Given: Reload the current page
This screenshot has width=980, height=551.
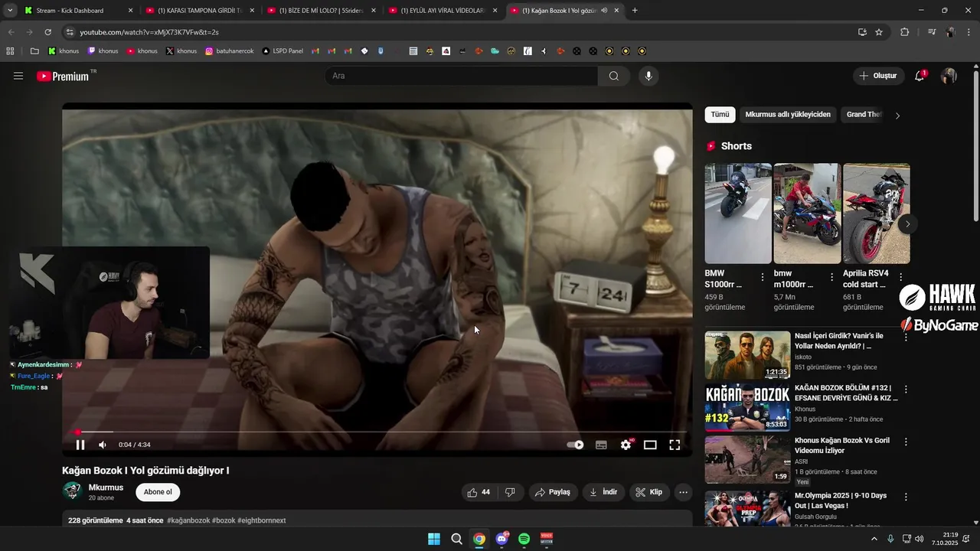Looking at the screenshot, I should [47, 32].
